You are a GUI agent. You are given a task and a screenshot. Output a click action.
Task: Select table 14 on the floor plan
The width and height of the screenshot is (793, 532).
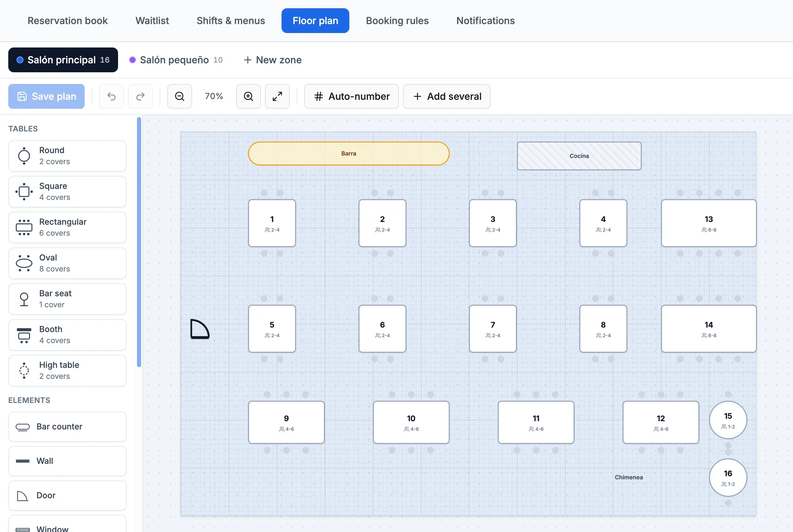coord(709,329)
